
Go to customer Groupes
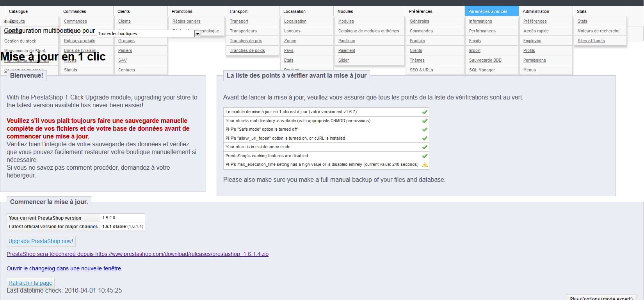126,41
